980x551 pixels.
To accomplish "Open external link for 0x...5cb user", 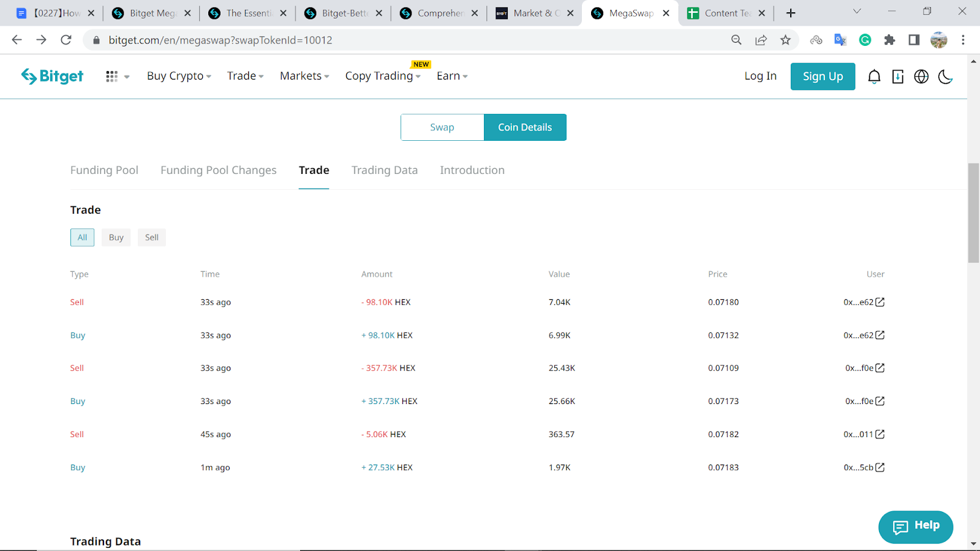I will [880, 467].
